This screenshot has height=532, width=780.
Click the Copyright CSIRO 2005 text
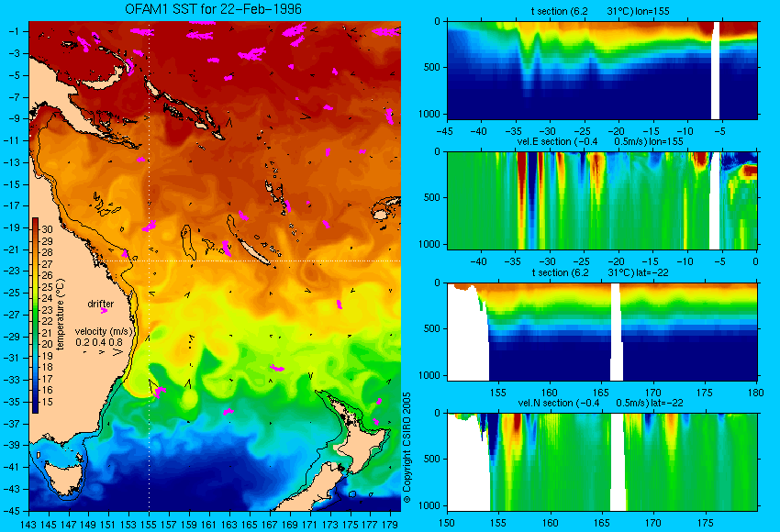(x=407, y=448)
